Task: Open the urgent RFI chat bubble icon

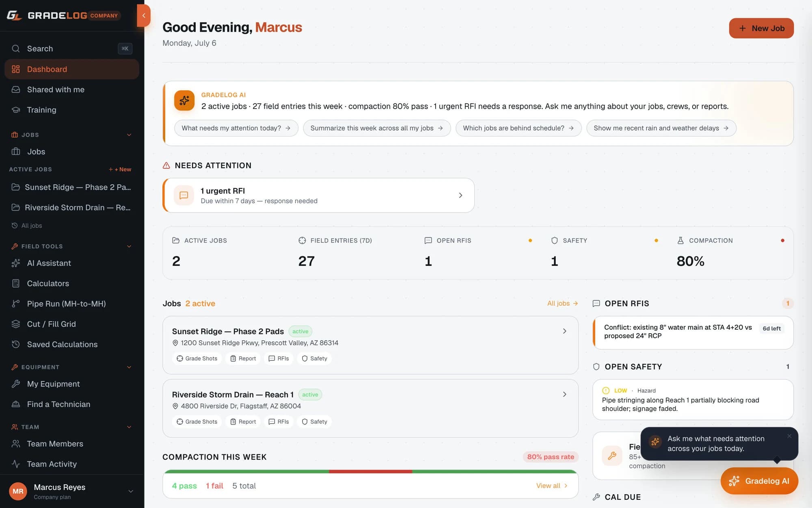Action: coord(184,195)
